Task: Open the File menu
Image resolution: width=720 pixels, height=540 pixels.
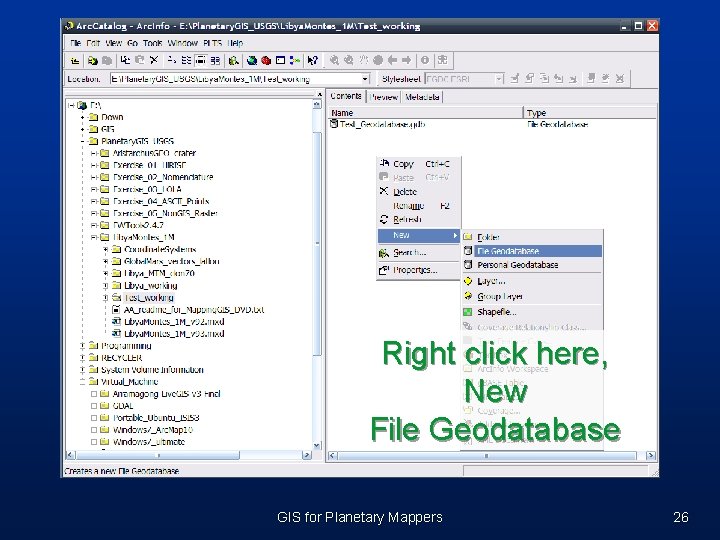Action: (x=76, y=43)
